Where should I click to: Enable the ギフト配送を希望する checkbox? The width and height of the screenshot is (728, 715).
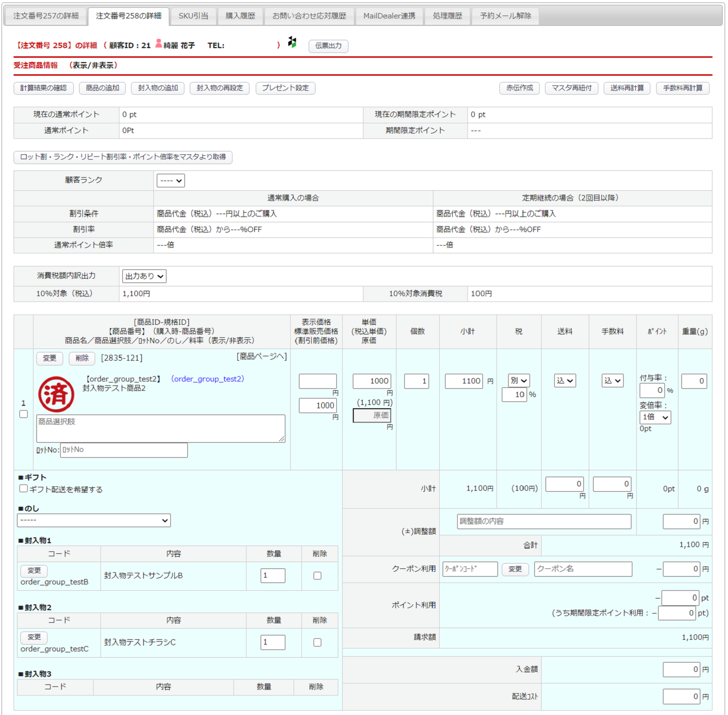23,488
